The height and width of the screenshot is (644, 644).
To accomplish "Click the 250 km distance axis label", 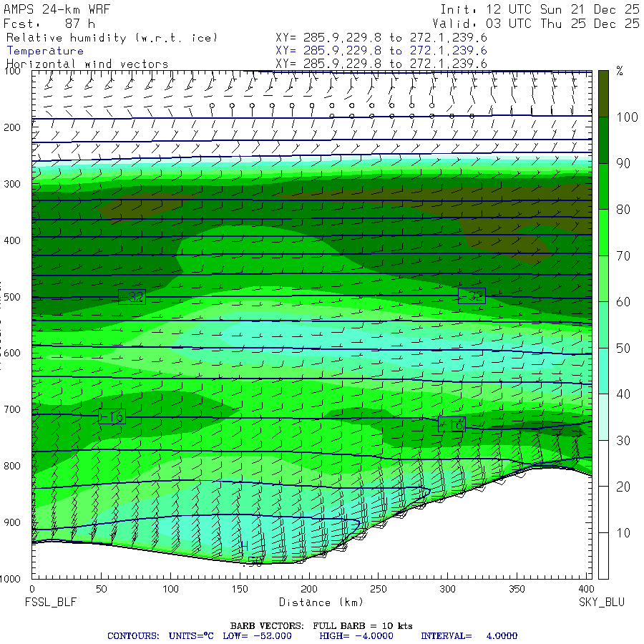I will tap(378, 589).
